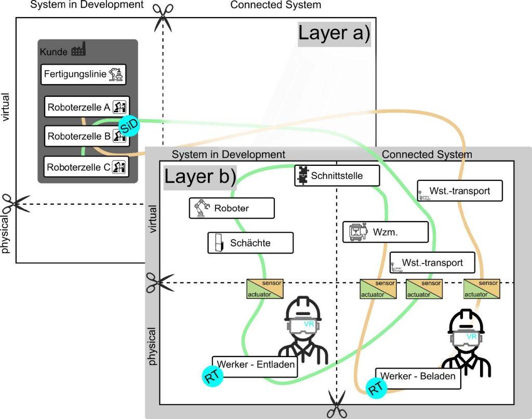Viewport: 532px width, 419px height.
Task: Click the Layer a) title label
Action: click(x=334, y=33)
